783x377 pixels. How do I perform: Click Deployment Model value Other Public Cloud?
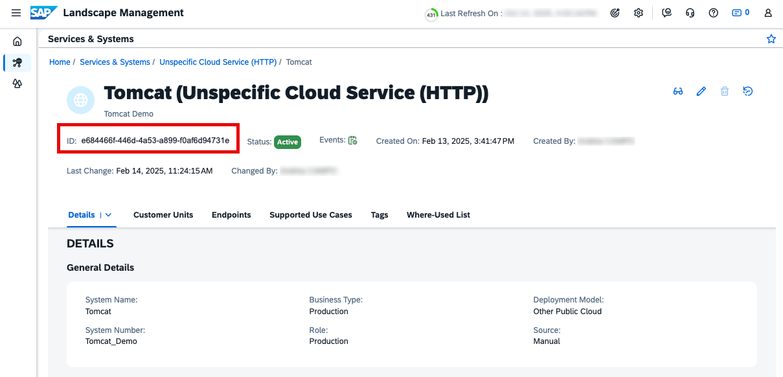(567, 312)
